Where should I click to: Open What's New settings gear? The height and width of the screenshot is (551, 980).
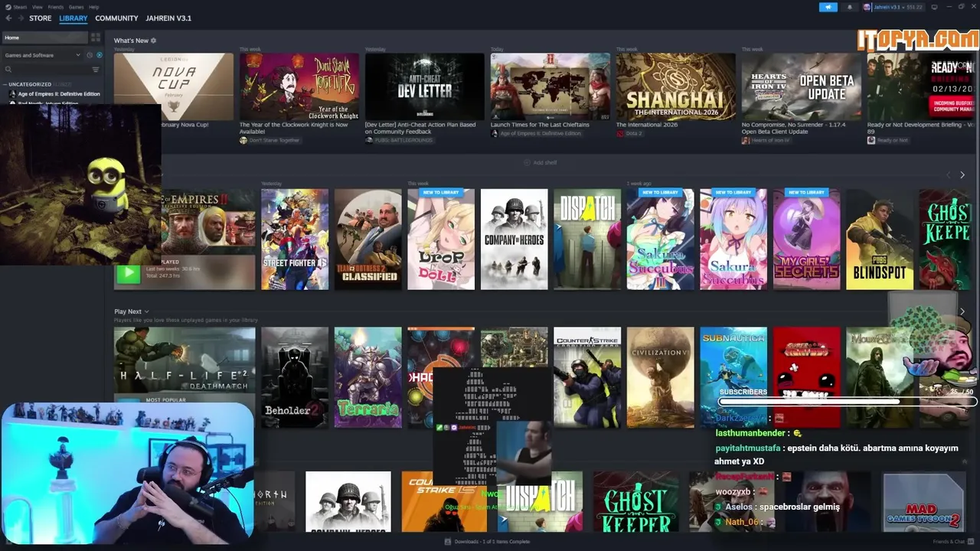(153, 41)
